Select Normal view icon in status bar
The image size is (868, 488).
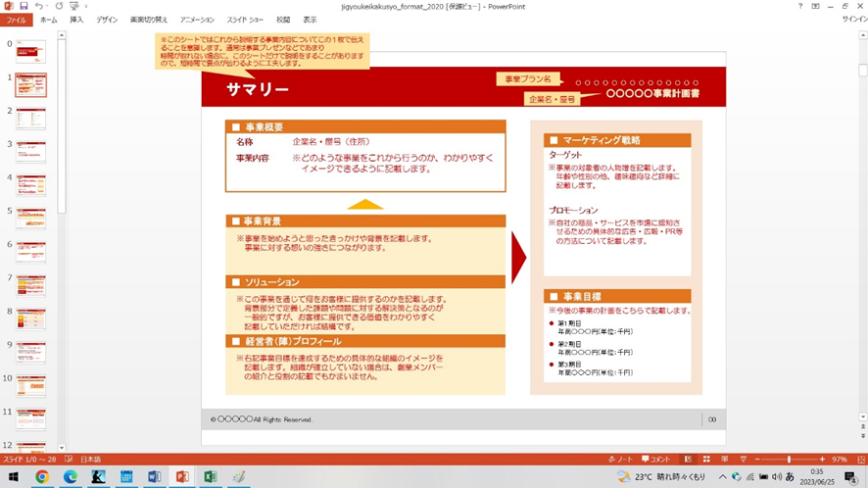pyautogui.click(x=688, y=459)
